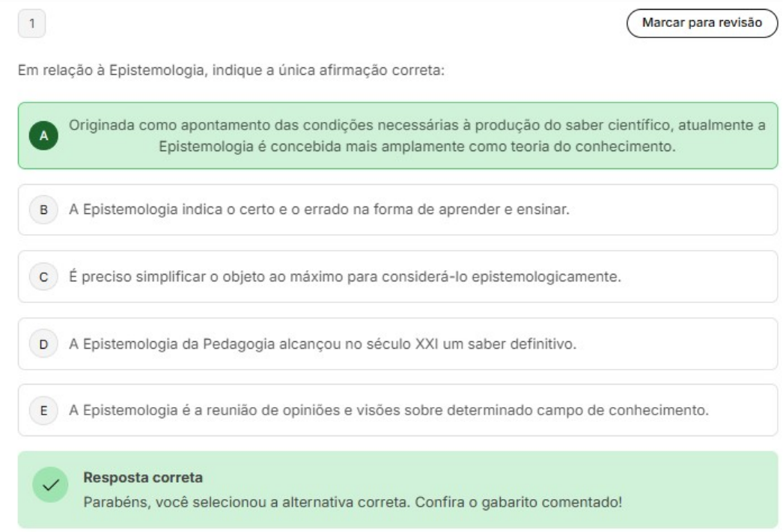Mark the letter E circle
783x532 pixels.
tap(43, 411)
